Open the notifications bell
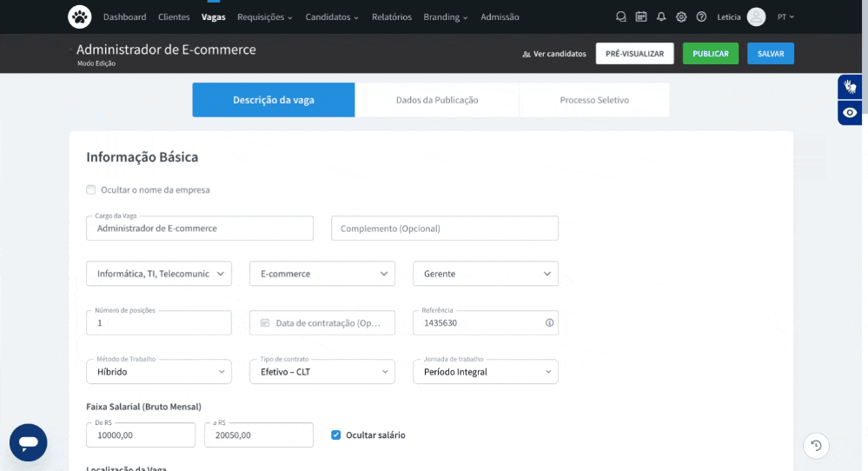 coord(661,17)
